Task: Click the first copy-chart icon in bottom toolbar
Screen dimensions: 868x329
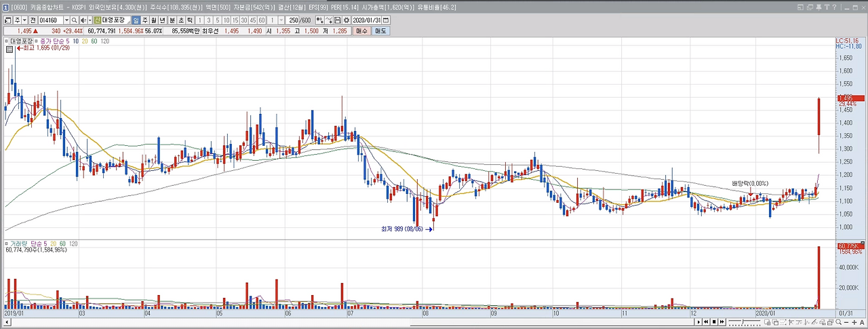Action: pos(767,322)
